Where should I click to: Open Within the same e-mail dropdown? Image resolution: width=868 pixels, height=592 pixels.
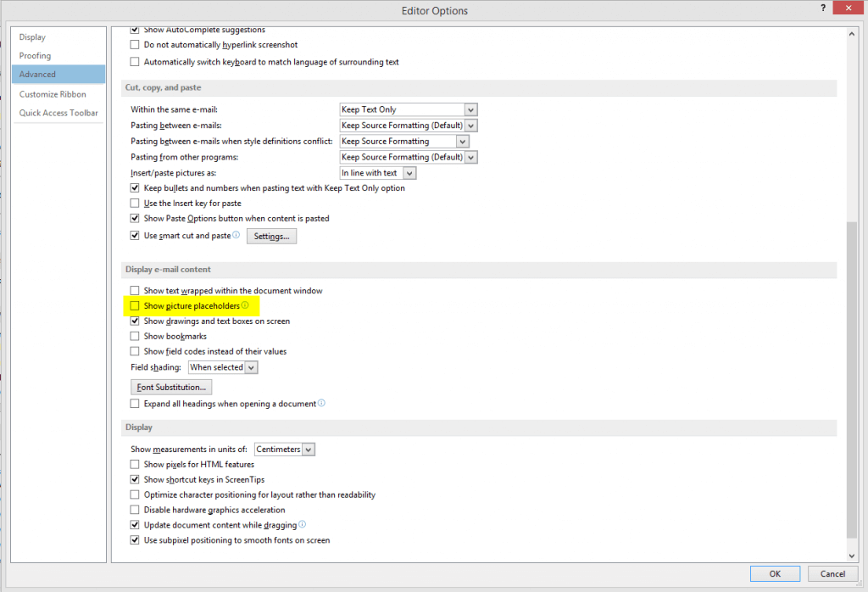point(408,109)
